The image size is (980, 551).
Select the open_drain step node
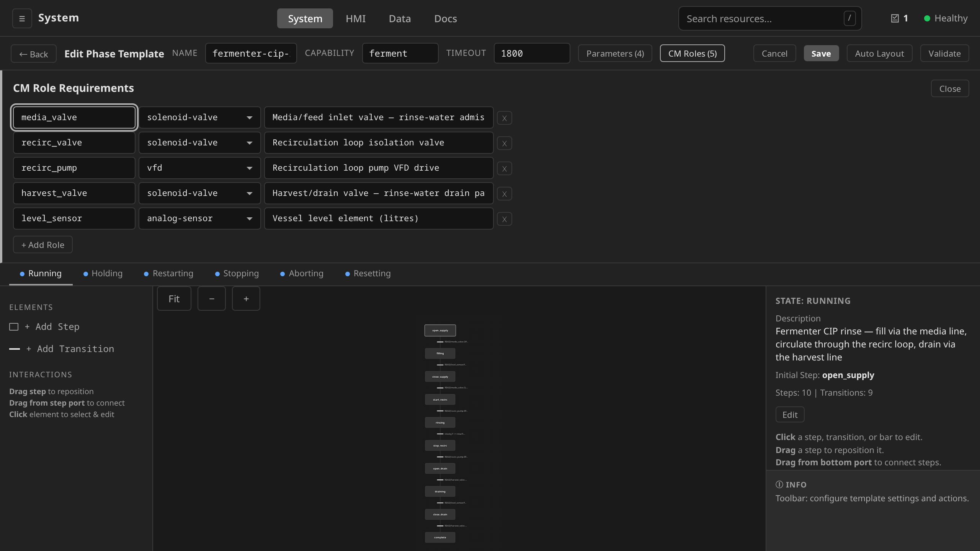click(x=440, y=468)
